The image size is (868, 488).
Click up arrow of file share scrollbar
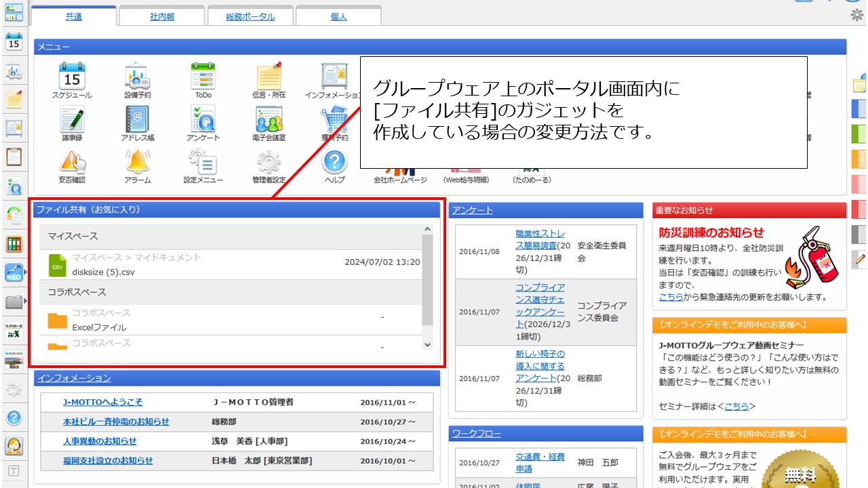tap(427, 230)
